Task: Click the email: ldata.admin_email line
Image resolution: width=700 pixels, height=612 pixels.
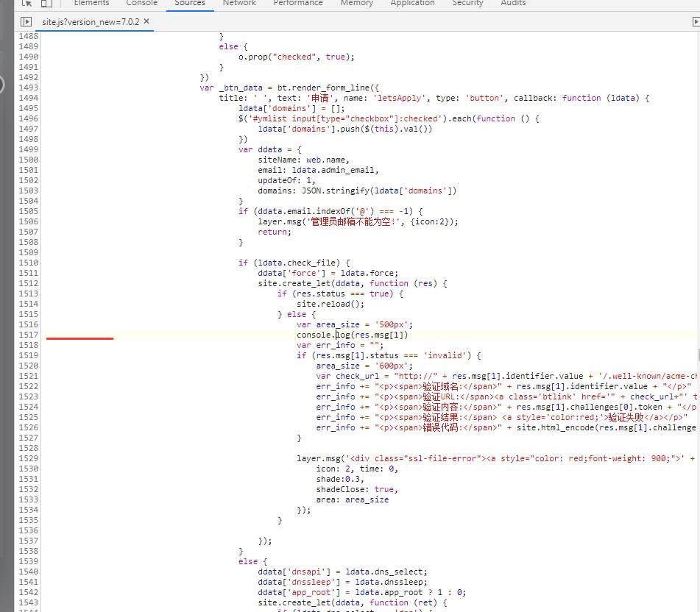Action: (318, 170)
